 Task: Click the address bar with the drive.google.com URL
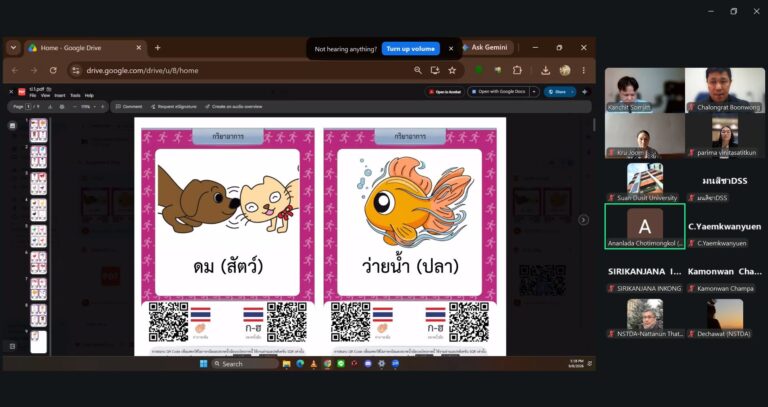pos(264,71)
